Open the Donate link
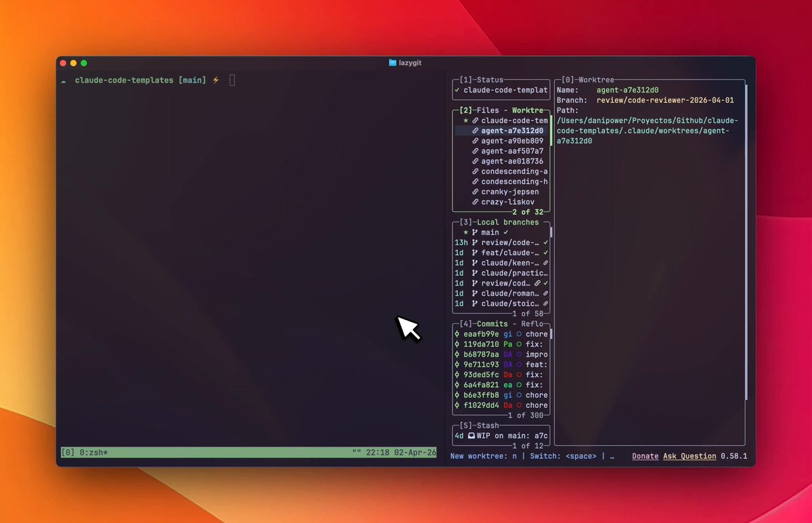This screenshot has width=812, height=523. (645, 456)
